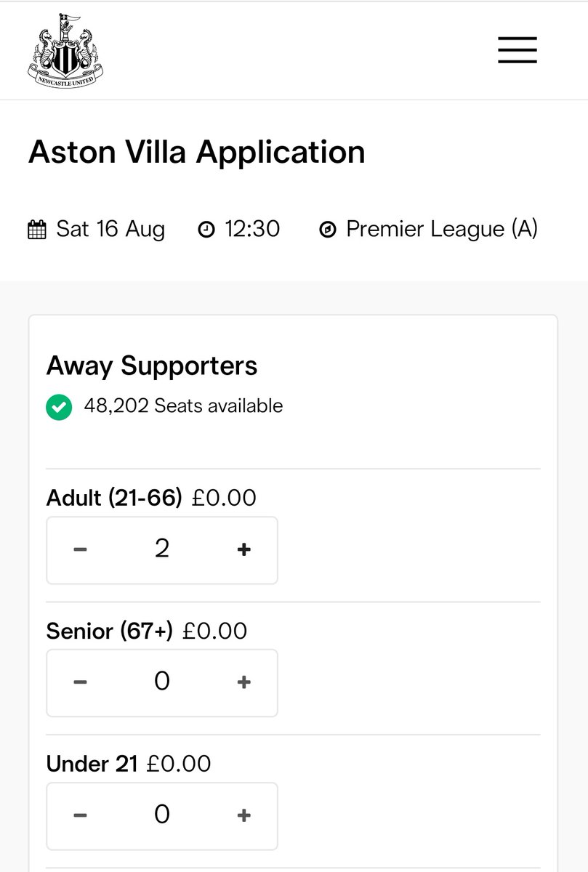The image size is (588, 872).
Task: Click the green seats available checkmark
Action: 59,407
